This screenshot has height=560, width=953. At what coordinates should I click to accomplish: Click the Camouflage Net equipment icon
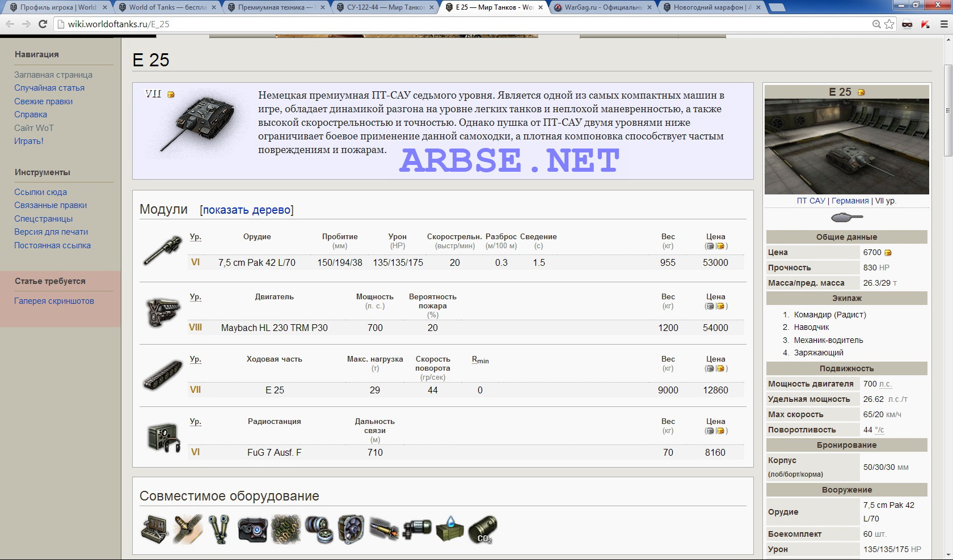[x=285, y=529]
